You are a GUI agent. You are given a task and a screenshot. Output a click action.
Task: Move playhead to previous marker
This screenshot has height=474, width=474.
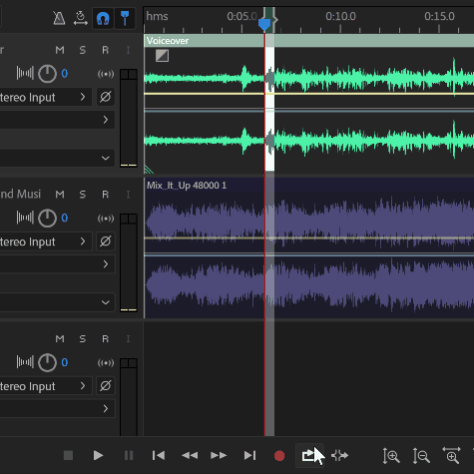(x=158, y=455)
